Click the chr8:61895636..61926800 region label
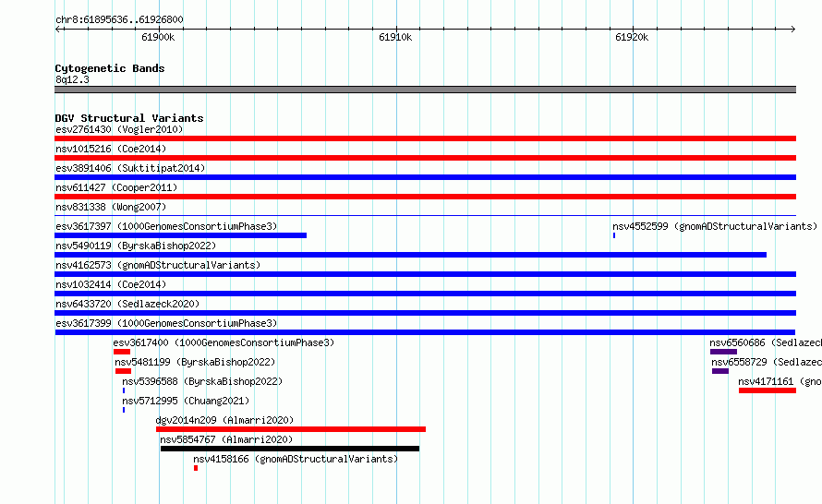Screen dimensions: 822x504 tap(119, 19)
